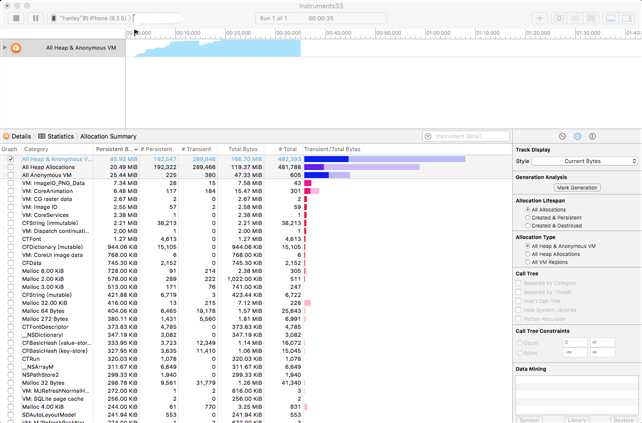Enable graph checkbox for Malloc 64 Bytes
Screen dimensions: 642x423
[11, 311]
